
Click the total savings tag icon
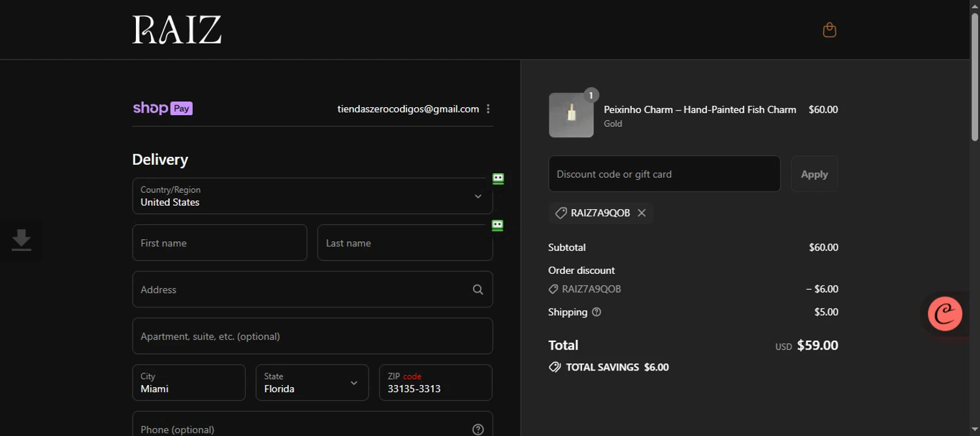tap(555, 367)
